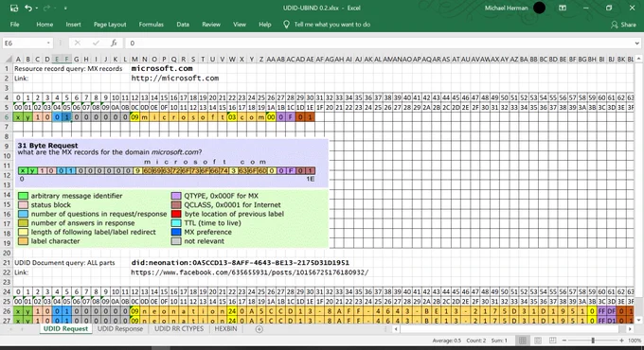Screen dimensions: 644x350
Task: Open the http://microsoft.com link cell
Action: (x=175, y=78)
